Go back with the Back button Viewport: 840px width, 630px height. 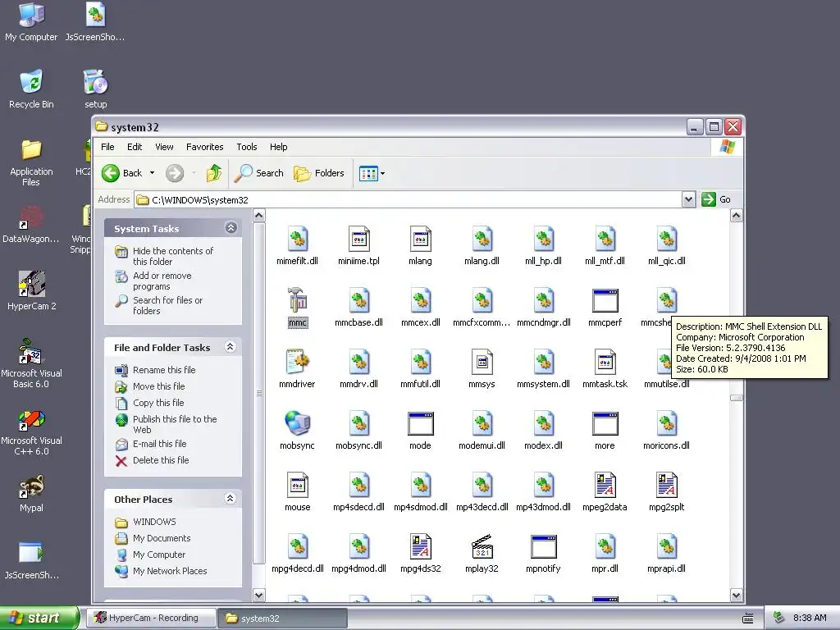pos(122,173)
